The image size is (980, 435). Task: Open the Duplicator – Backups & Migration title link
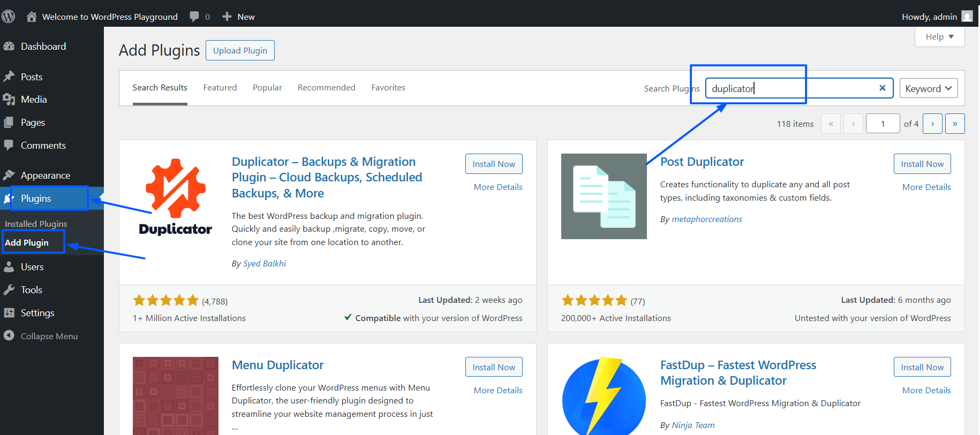[327, 177]
